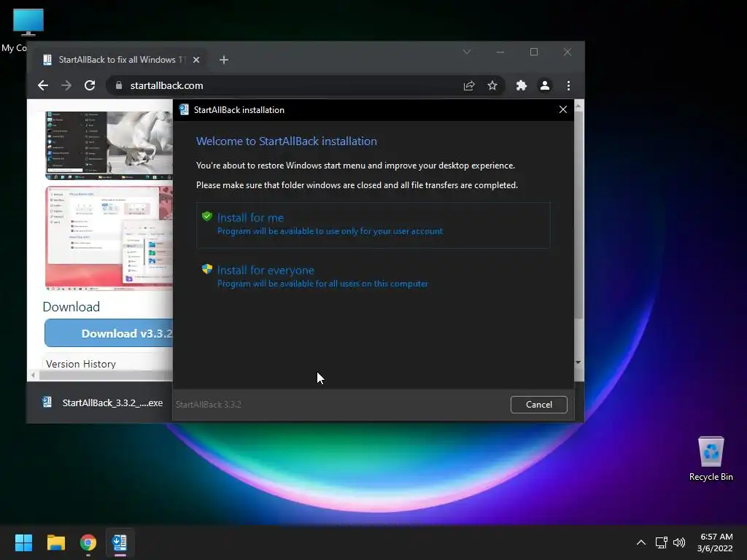Click the Download heading on the webpage
This screenshot has width=747, height=560.
[x=71, y=307]
